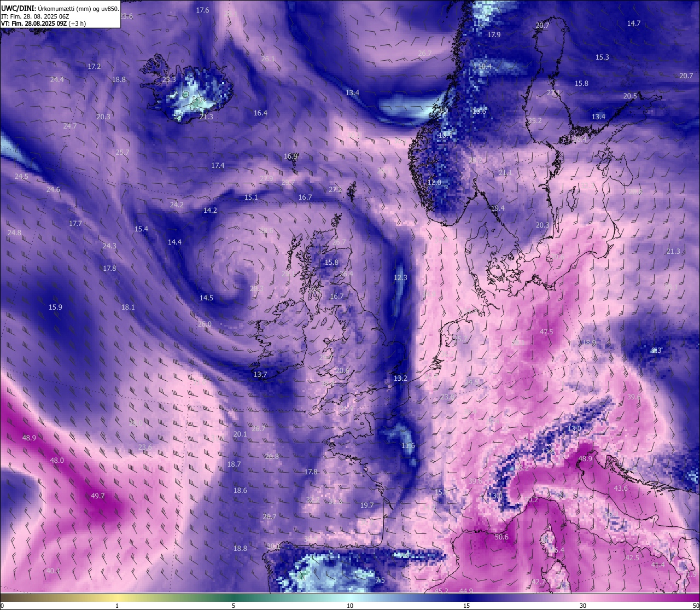700x610 pixels.
Task: Click the 20.1 value on the map
Action: pyautogui.click(x=240, y=434)
